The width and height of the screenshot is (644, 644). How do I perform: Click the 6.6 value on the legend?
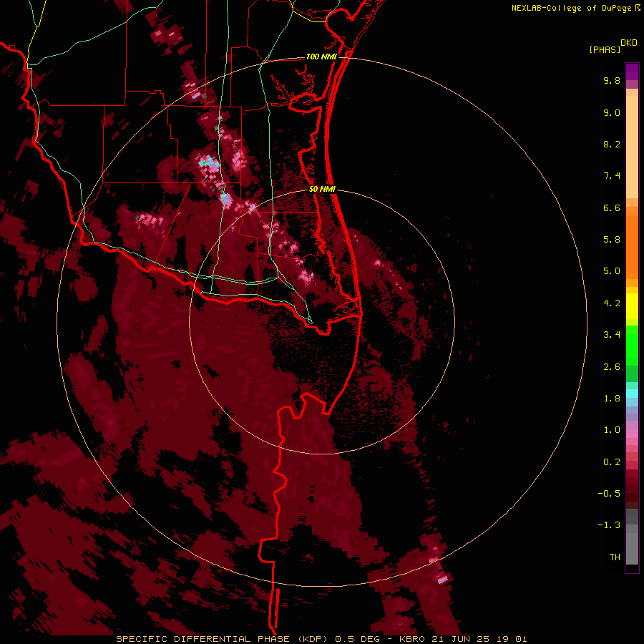click(612, 208)
